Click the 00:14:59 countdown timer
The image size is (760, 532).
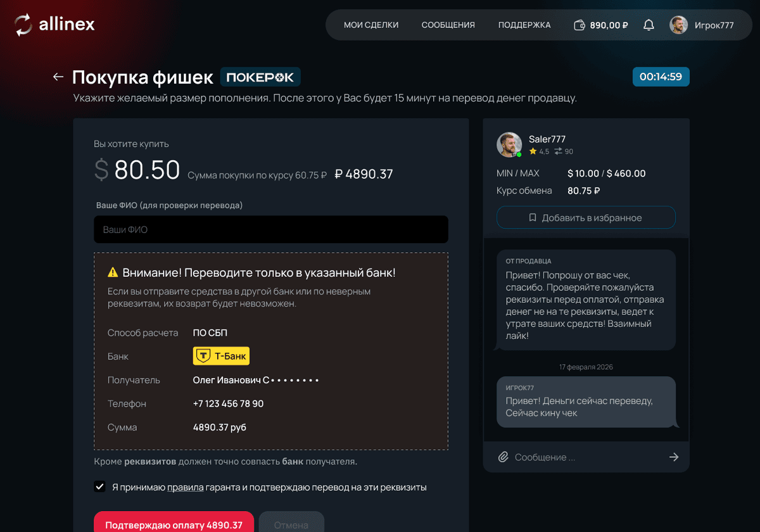pyautogui.click(x=661, y=77)
